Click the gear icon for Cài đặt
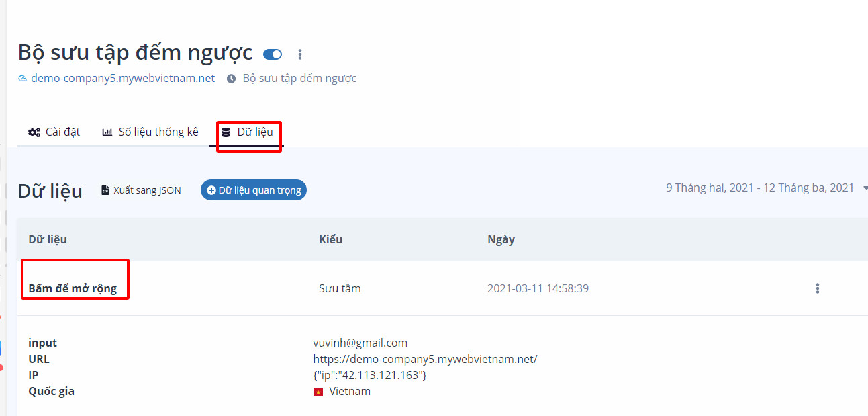Screen dimensions: 868x416 pyautogui.click(x=34, y=132)
